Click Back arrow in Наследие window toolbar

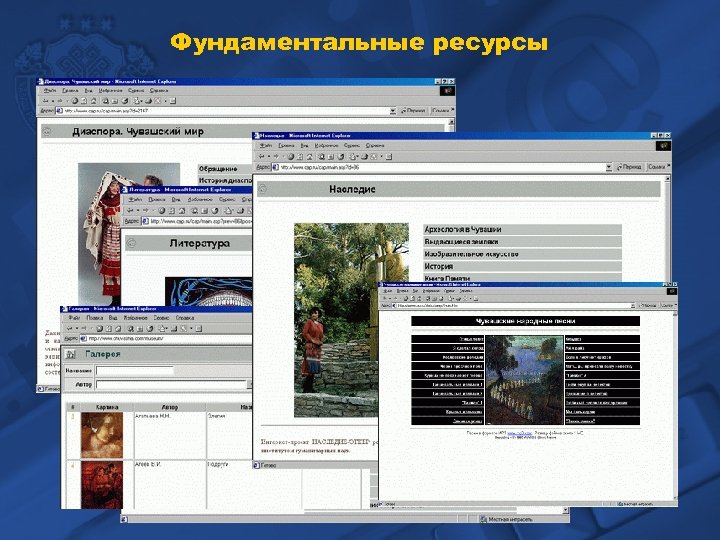(x=261, y=157)
